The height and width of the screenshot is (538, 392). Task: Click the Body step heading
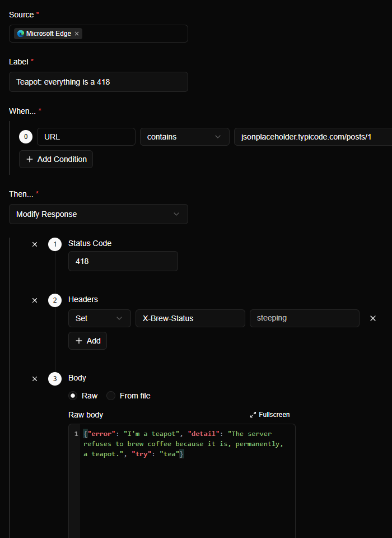[x=77, y=378]
